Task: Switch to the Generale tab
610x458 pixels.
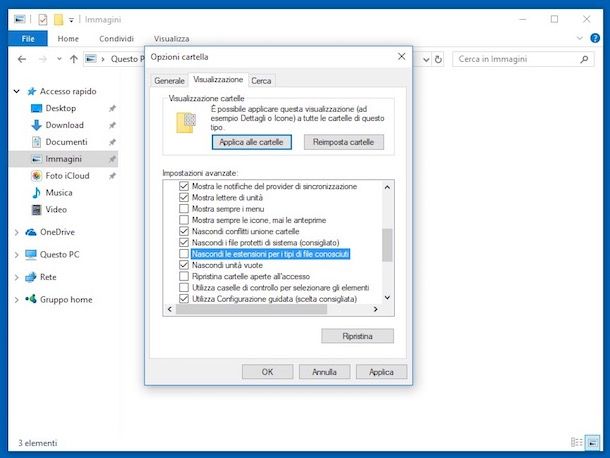Action: pyautogui.click(x=169, y=80)
